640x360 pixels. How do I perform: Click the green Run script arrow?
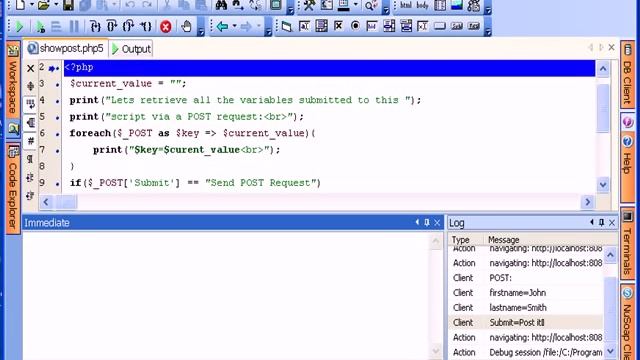coord(19,27)
